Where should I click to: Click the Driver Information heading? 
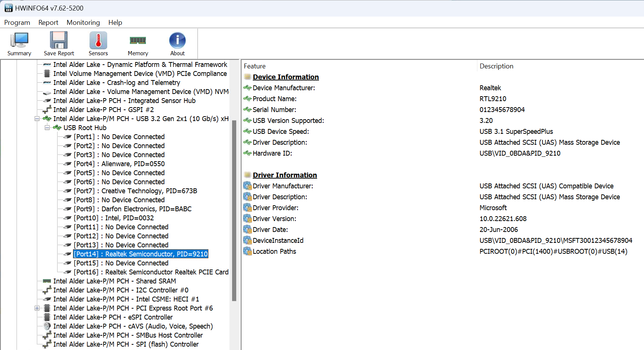coord(285,175)
